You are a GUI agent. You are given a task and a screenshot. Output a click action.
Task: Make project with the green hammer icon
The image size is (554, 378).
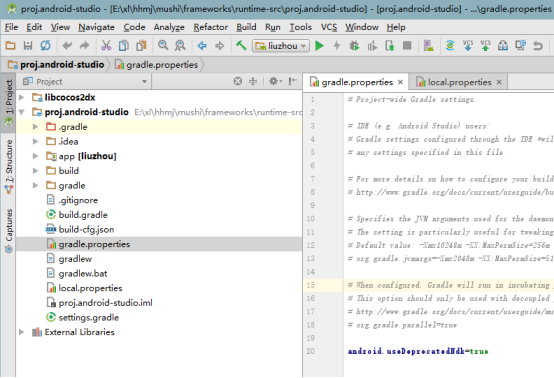click(x=241, y=45)
